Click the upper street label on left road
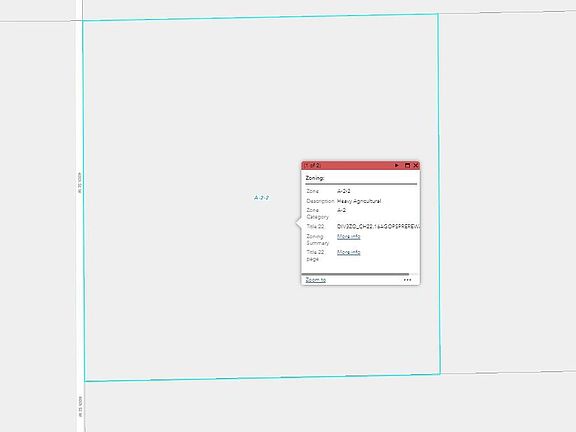The image size is (576, 432). (x=79, y=183)
